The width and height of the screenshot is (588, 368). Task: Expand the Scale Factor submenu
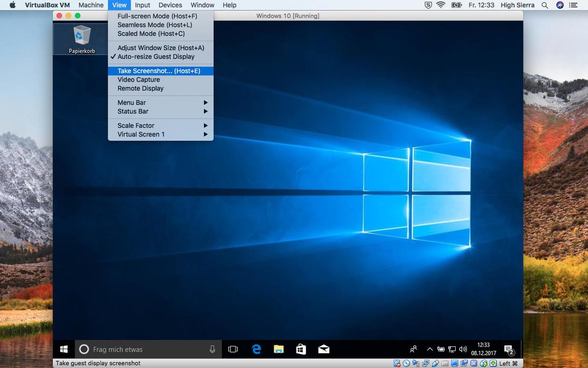(x=160, y=126)
